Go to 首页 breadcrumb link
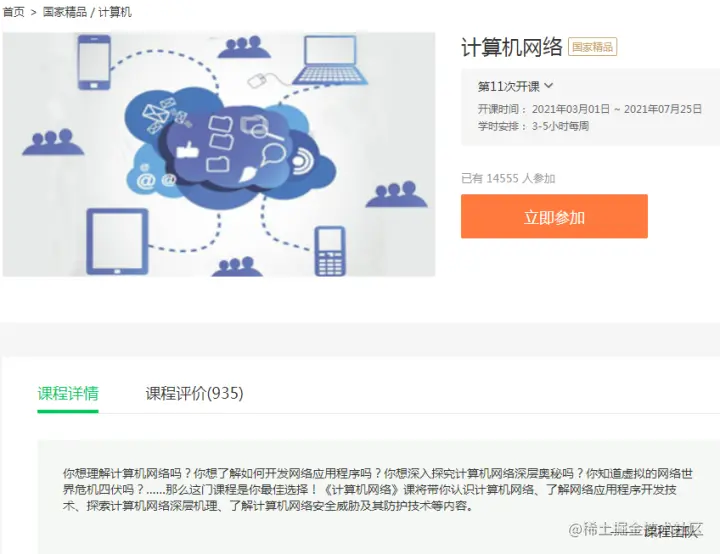The image size is (720, 554). pos(14,12)
